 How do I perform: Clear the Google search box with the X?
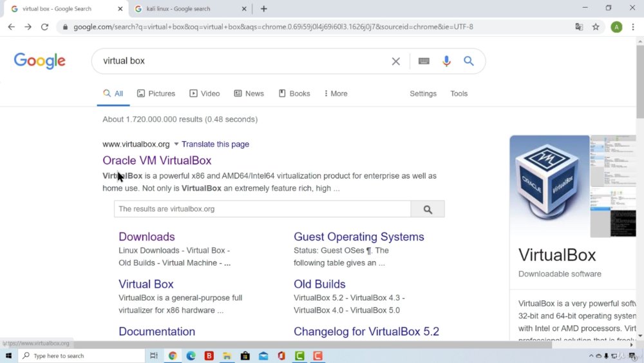pos(395,61)
